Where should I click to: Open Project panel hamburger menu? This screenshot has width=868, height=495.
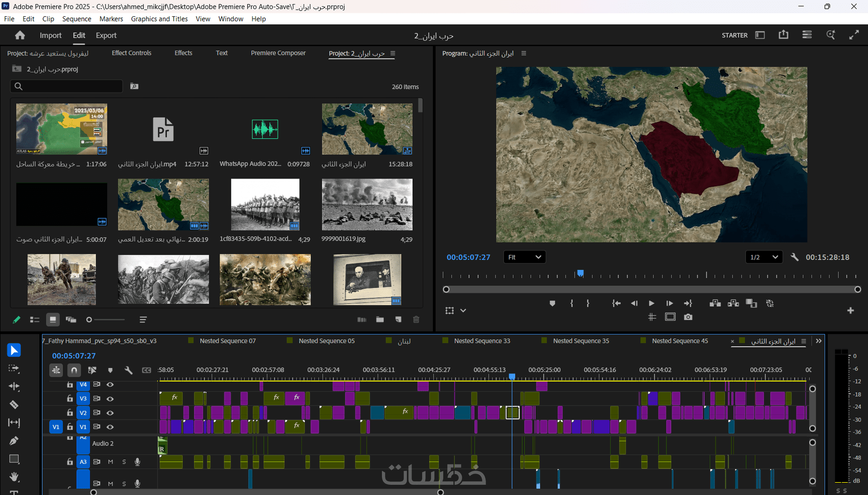pyautogui.click(x=393, y=53)
